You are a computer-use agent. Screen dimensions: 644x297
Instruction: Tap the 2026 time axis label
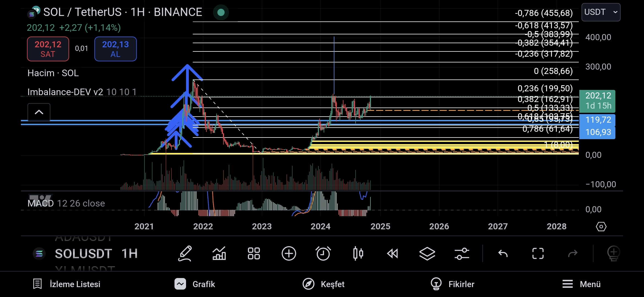[x=439, y=226]
